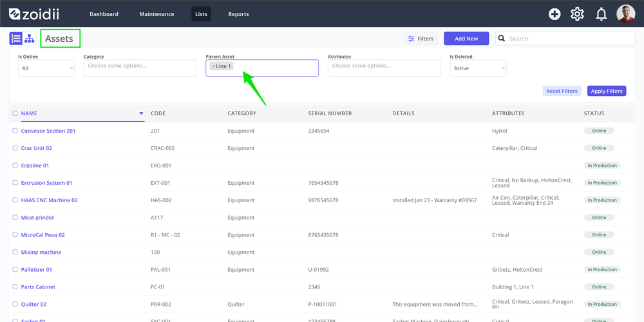Click Reset Filters button
Image resolution: width=644 pixels, height=322 pixels.
pos(562,91)
